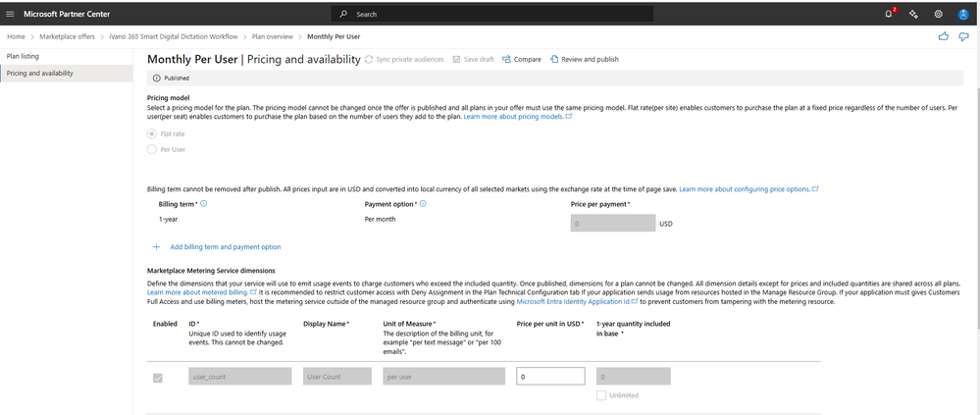Click the Billing term info icon
The height and width of the screenshot is (415, 980).
204,204
